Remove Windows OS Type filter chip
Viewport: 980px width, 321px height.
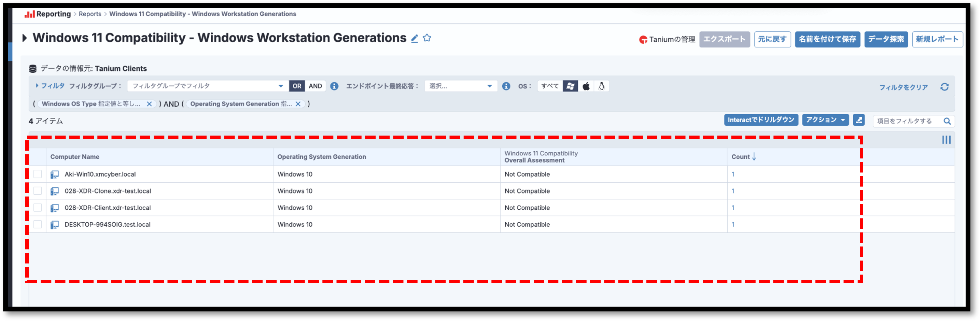click(x=150, y=104)
